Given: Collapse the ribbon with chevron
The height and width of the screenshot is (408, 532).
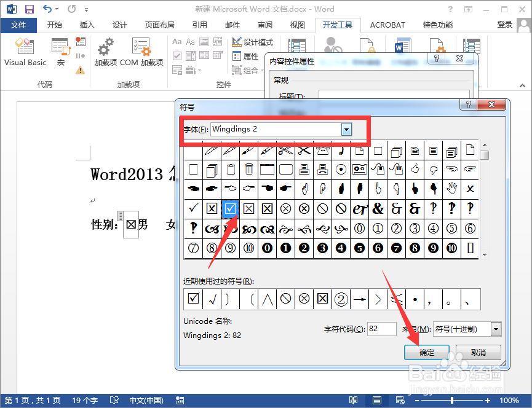Looking at the screenshot, I should click(522, 86).
